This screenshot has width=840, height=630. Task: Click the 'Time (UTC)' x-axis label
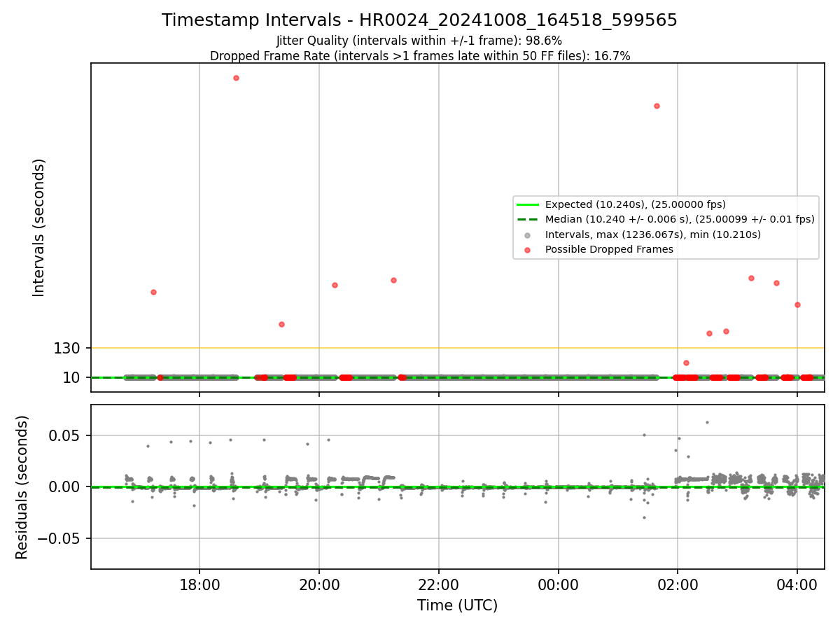457,605
